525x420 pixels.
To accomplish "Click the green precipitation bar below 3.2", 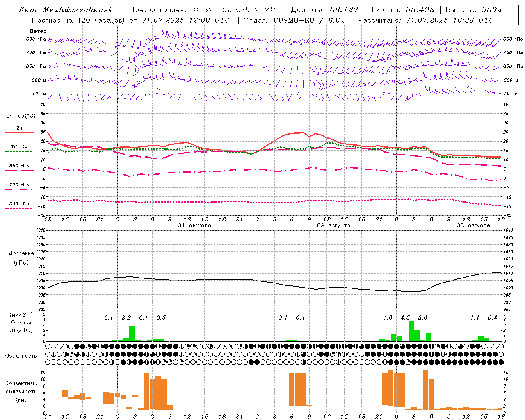I will point(132,333).
